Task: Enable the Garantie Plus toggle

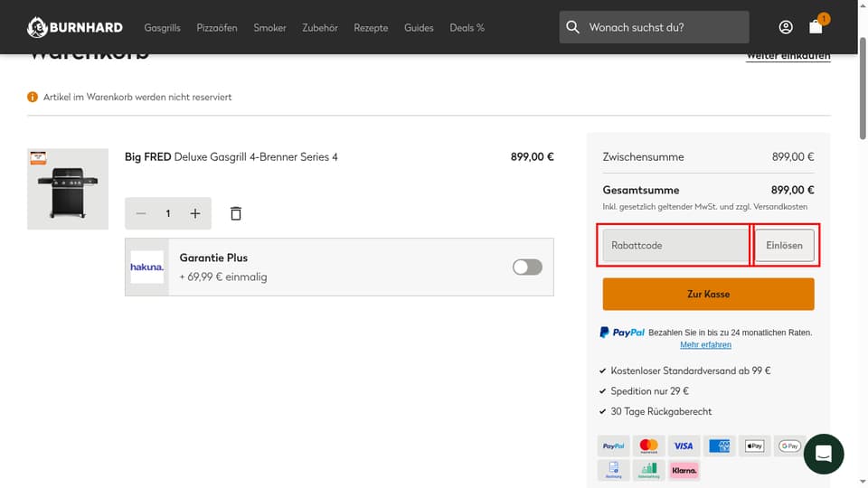Action: (527, 267)
